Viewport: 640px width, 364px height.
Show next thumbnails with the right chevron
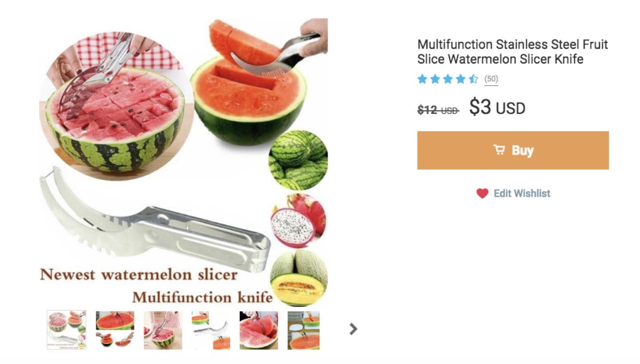pos(353,329)
